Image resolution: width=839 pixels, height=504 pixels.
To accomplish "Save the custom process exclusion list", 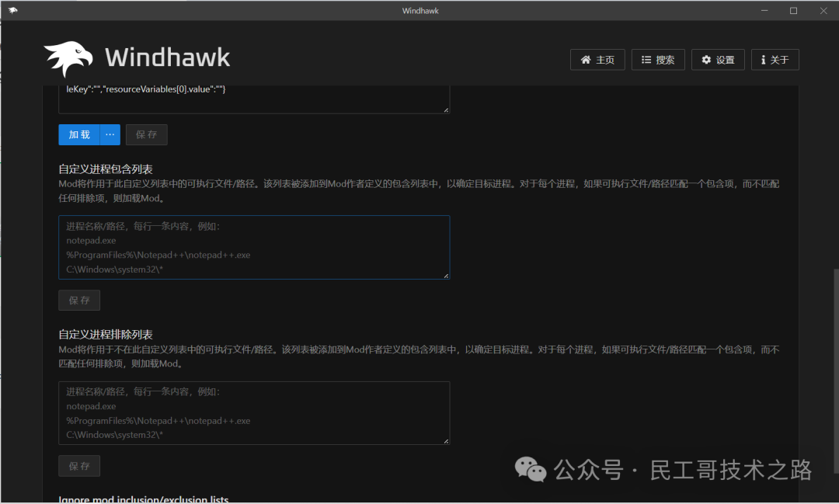I will coord(79,466).
